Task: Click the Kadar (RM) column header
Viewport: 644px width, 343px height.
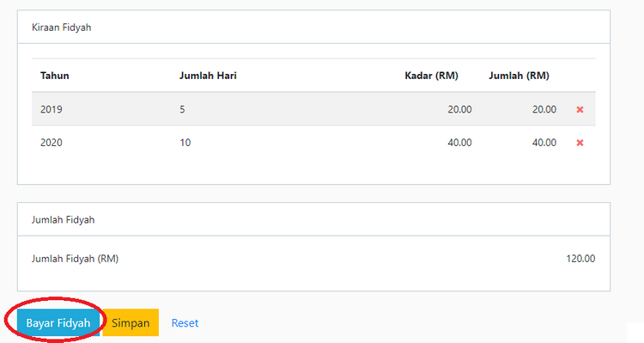Action: tap(431, 76)
